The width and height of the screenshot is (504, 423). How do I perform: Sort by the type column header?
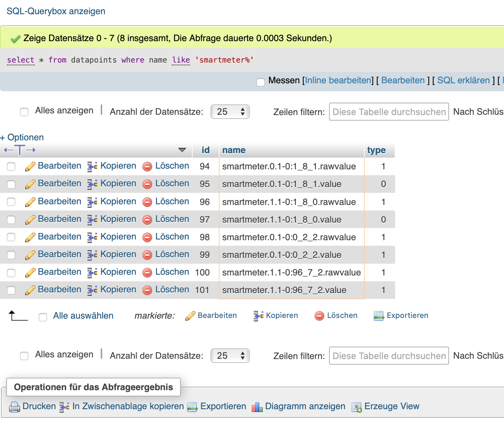click(x=376, y=150)
